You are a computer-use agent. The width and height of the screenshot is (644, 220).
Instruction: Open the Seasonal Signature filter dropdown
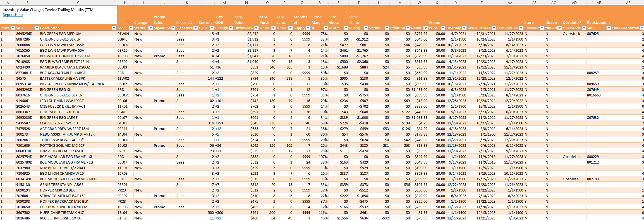195,28
